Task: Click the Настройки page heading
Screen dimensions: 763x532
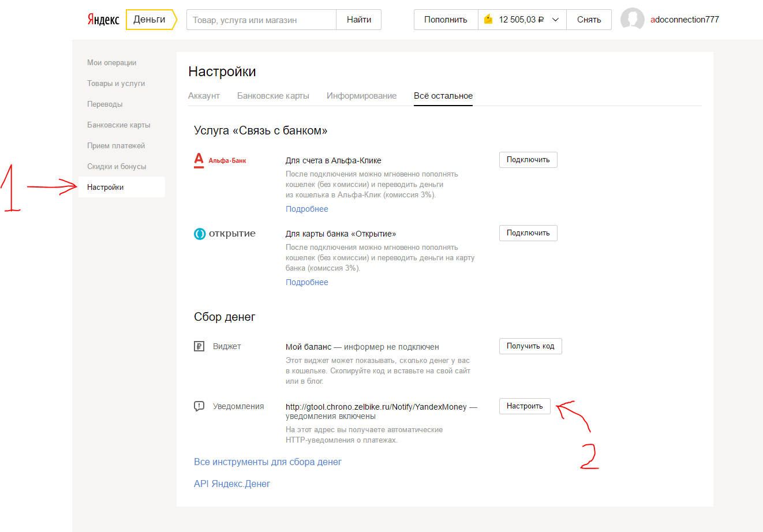Action: click(222, 72)
